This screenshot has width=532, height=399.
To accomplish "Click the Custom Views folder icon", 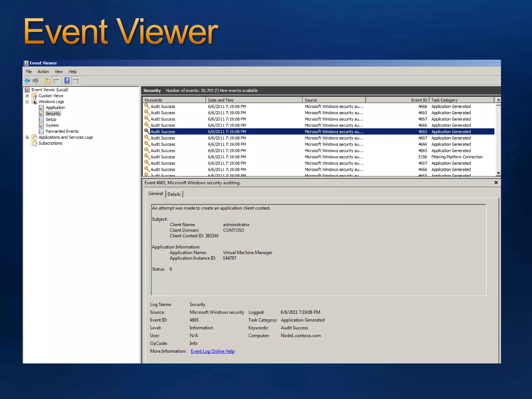I will click(34, 96).
